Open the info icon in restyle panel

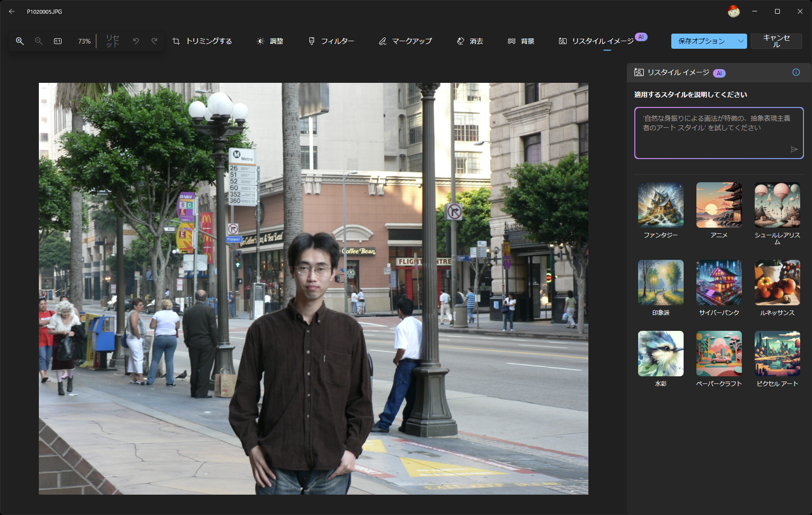[x=796, y=72]
